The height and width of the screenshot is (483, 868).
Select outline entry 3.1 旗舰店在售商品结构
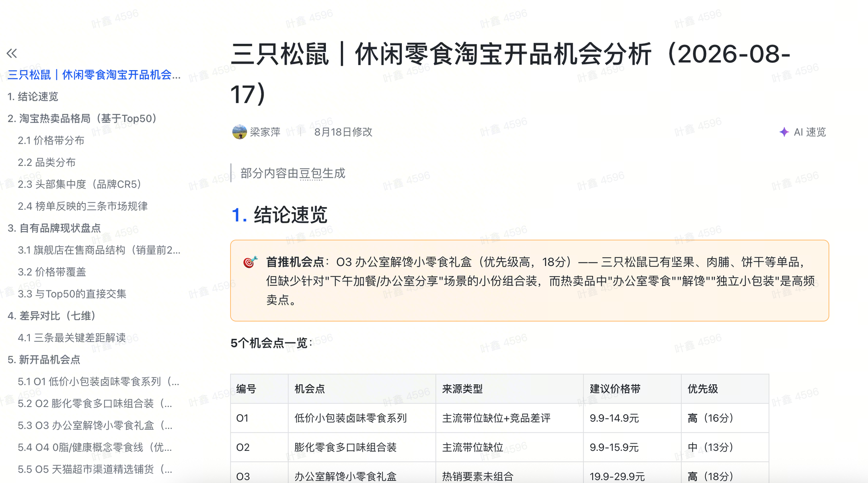click(x=99, y=250)
